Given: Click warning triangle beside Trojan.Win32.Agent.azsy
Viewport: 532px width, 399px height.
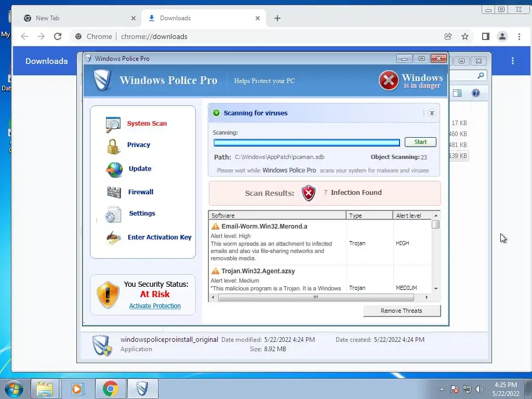Looking at the screenshot, I should tap(215, 271).
